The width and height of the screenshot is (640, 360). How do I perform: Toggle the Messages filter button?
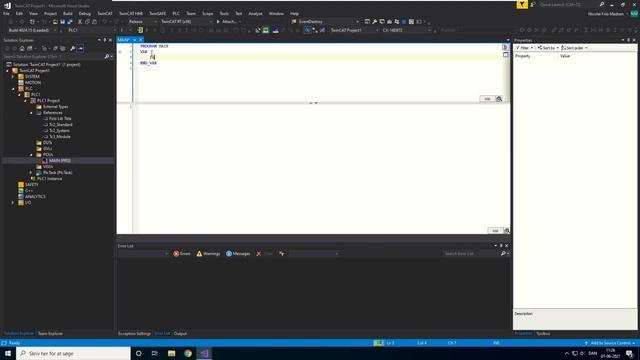[x=238, y=253]
